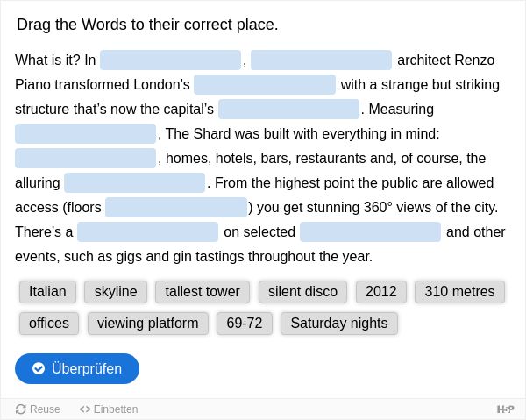Viewport: 526px width, 420px height.
Task: Select the 'Italian' word chip
Action: point(47,291)
